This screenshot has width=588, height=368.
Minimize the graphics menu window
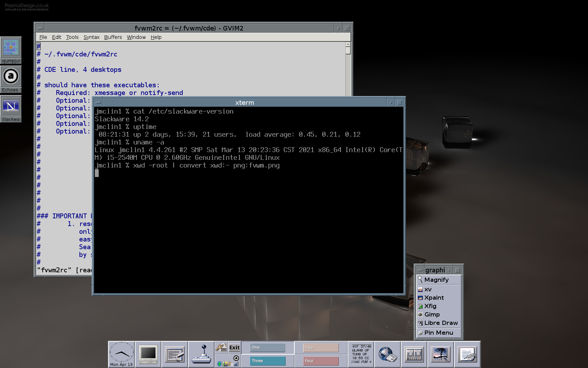click(x=449, y=270)
